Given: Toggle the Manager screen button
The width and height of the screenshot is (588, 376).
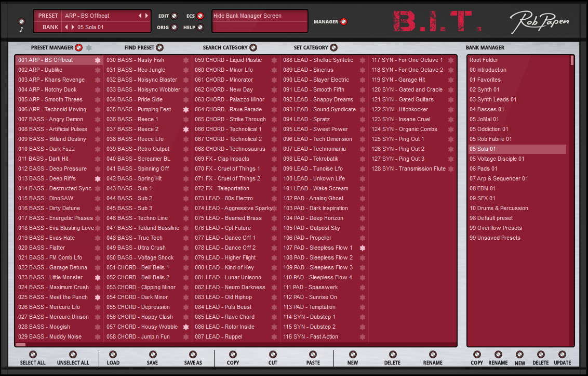Looking at the screenshot, I should 343,22.
